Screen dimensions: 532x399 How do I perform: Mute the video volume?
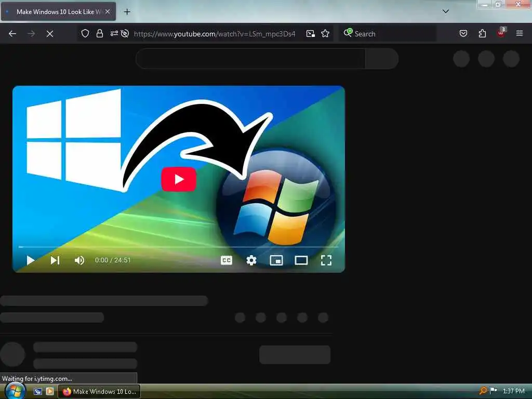pos(79,260)
